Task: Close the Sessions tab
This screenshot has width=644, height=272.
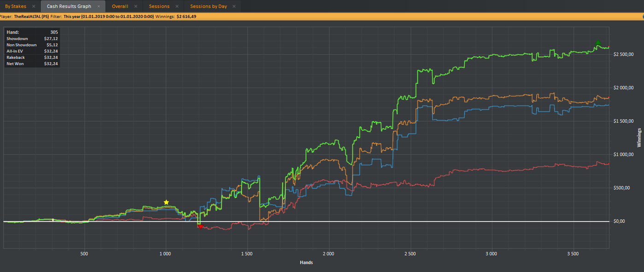Action: [177, 6]
